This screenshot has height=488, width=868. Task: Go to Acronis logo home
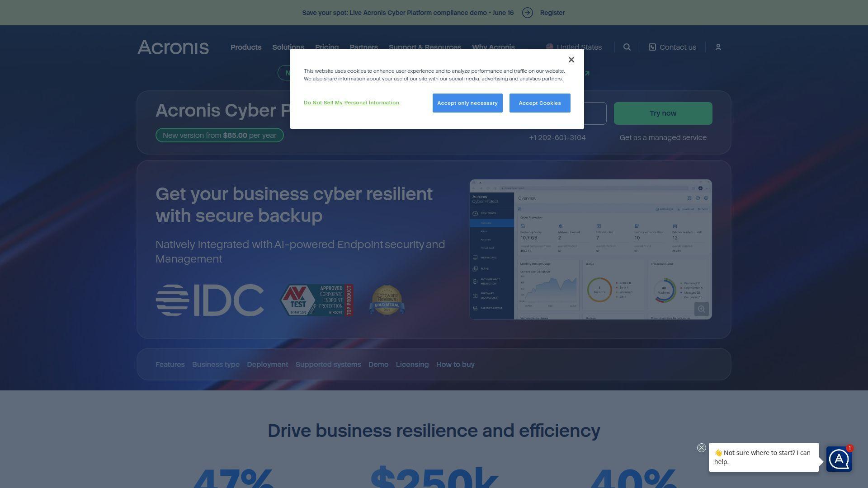pyautogui.click(x=173, y=47)
